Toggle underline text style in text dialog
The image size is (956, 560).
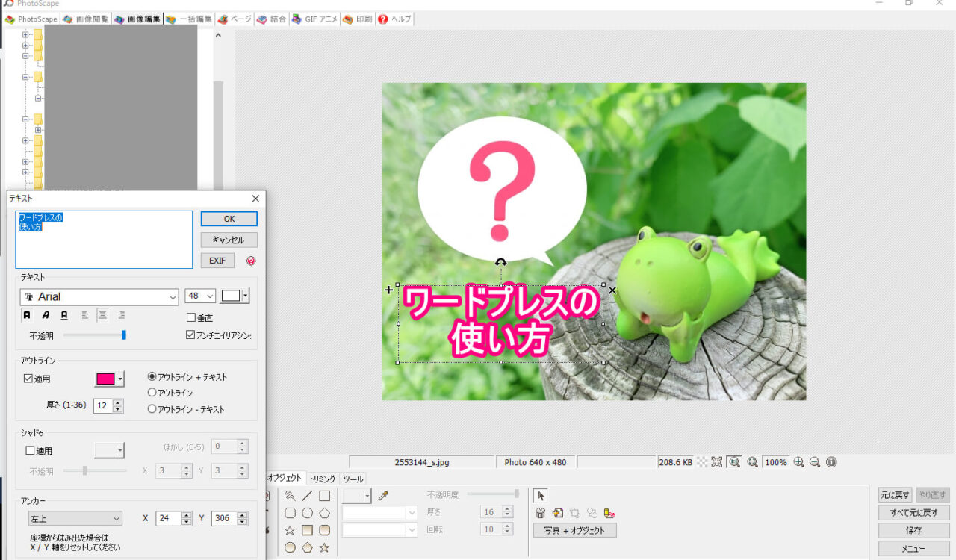(64, 315)
